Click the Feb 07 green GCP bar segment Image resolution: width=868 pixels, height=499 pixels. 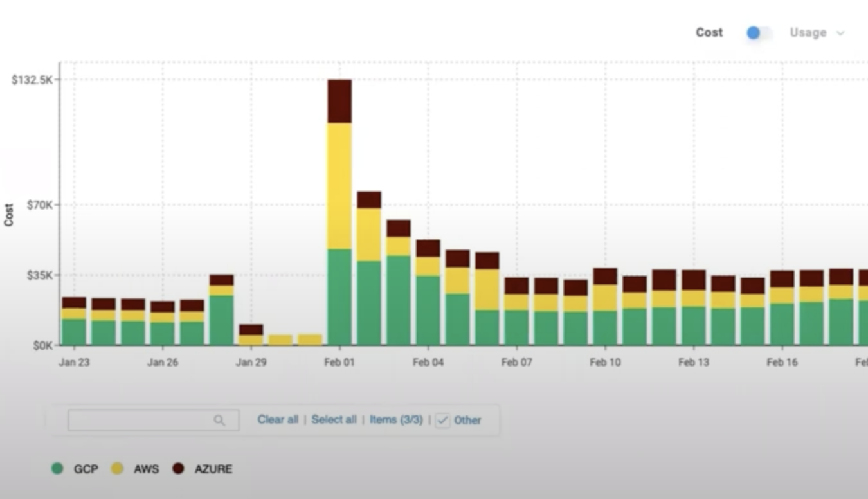pyautogui.click(x=517, y=327)
